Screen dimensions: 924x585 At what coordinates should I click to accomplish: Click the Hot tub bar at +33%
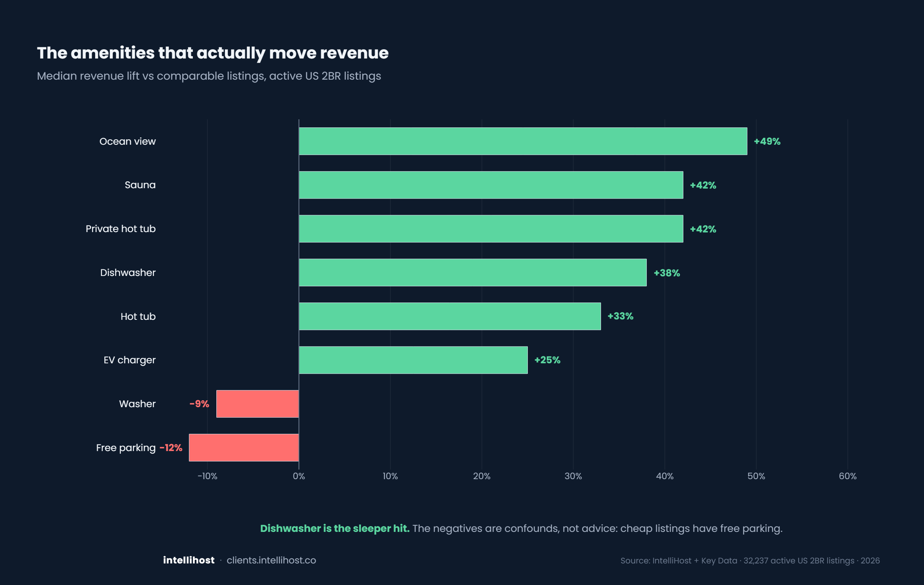point(450,316)
